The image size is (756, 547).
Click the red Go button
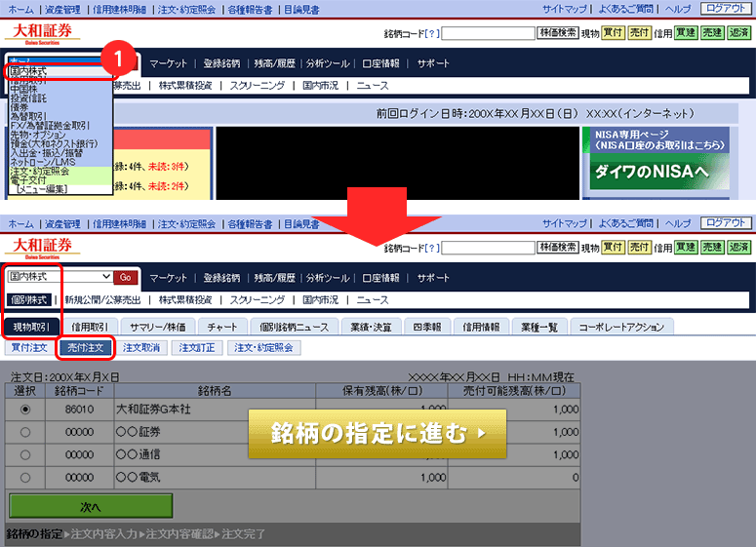126,278
